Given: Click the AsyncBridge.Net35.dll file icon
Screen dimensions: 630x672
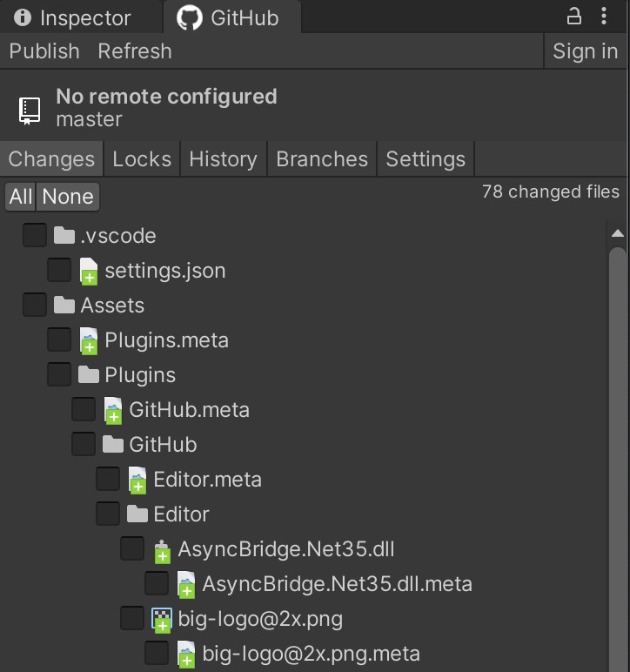Looking at the screenshot, I should point(163,551).
